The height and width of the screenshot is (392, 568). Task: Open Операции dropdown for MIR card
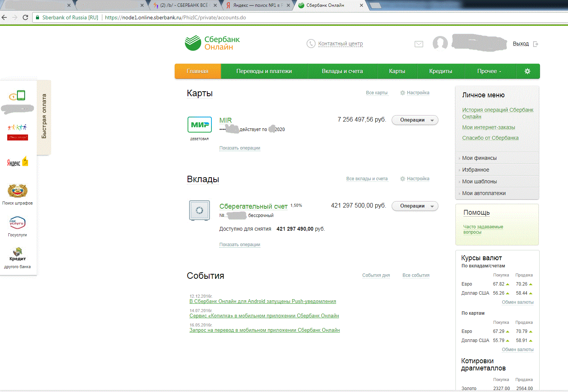pyautogui.click(x=415, y=120)
